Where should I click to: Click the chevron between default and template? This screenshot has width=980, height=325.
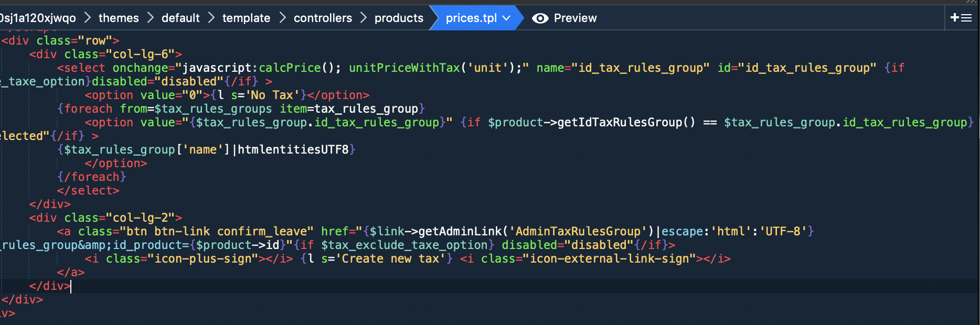(211, 18)
